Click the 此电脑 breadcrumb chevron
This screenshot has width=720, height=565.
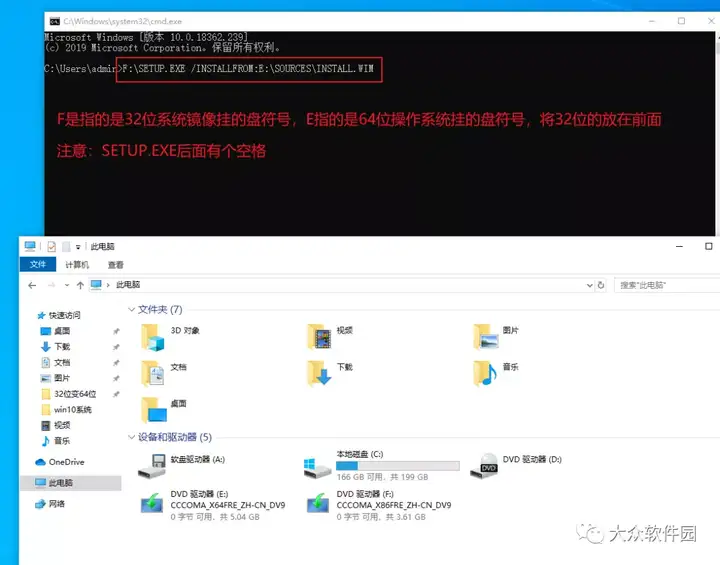pyautogui.click(x=108, y=285)
